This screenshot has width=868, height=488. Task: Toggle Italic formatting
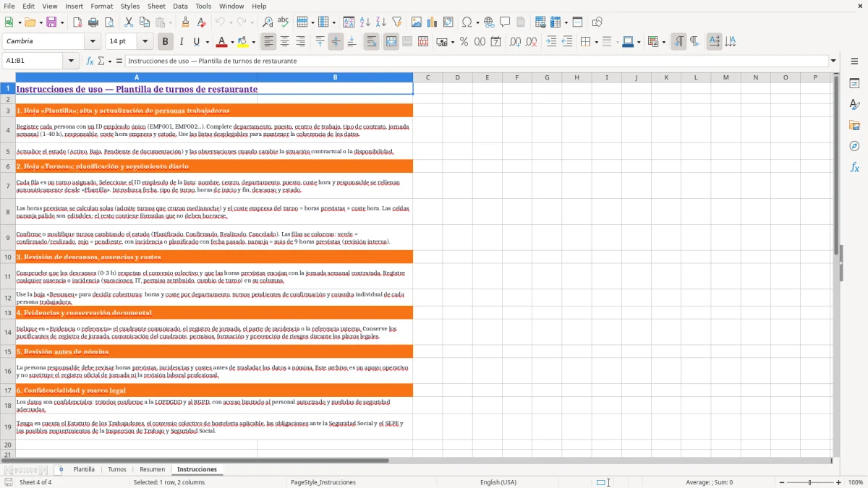point(181,42)
